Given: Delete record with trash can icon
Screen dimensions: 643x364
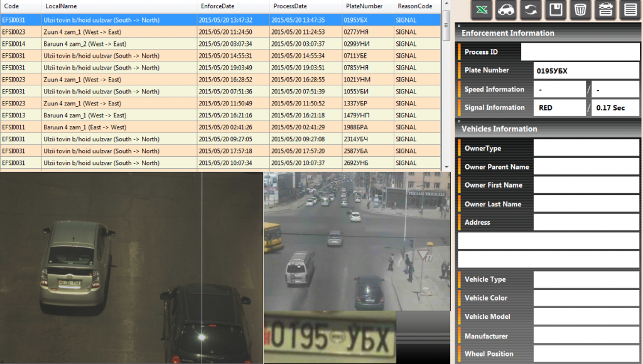Looking at the screenshot, I should click(x=580, y=9).
